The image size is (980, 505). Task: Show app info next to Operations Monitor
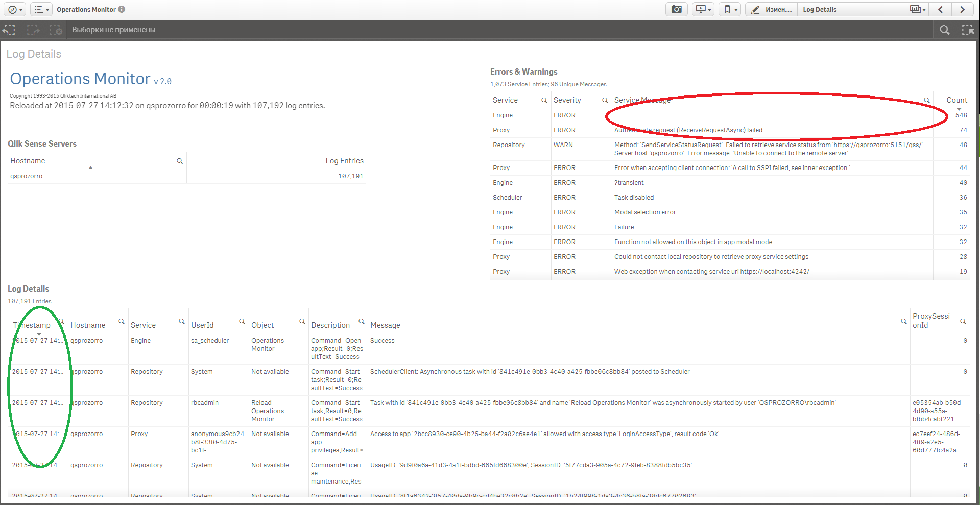point(122,9)
